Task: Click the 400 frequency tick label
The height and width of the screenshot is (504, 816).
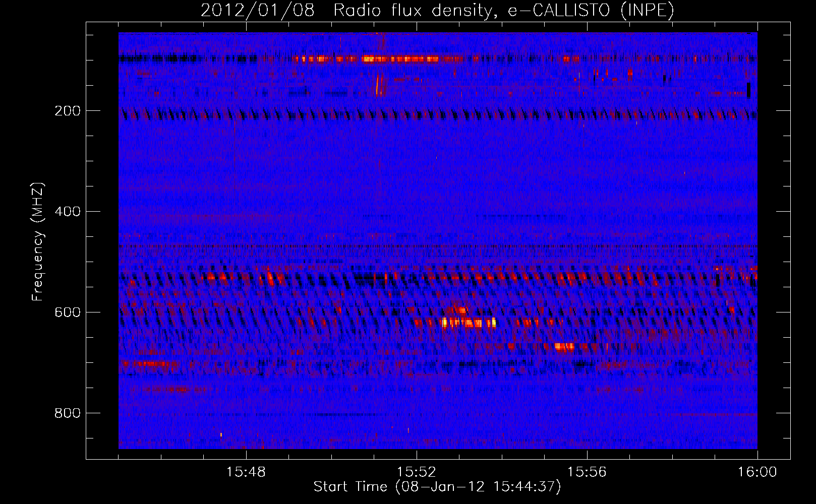Action: [x=68, y=212]
